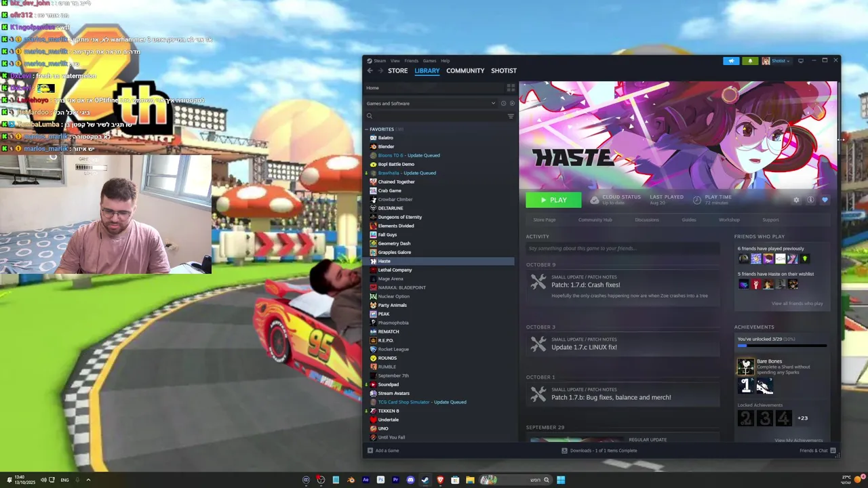Viewport: 868px width, 488px height.
Task: Click Add a Game plus icon
Action: pyautogui.click(x=370, y=451)
